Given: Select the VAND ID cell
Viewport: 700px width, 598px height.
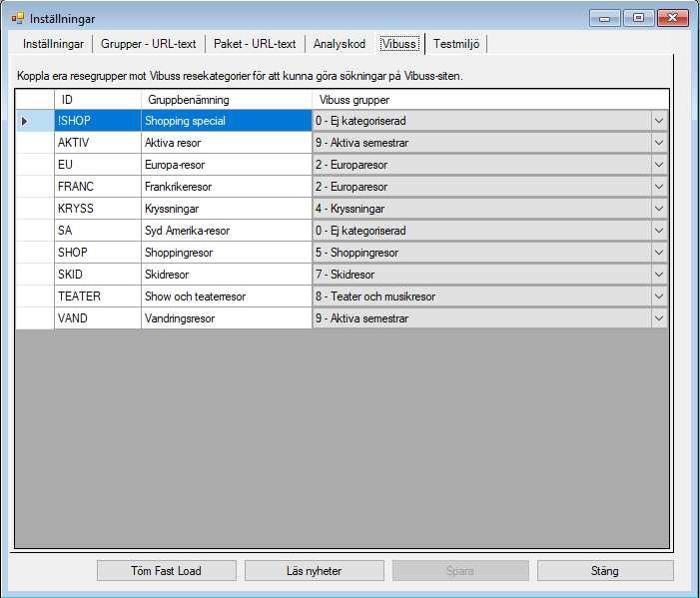Looking at the screenshot, I should [98, 317].
